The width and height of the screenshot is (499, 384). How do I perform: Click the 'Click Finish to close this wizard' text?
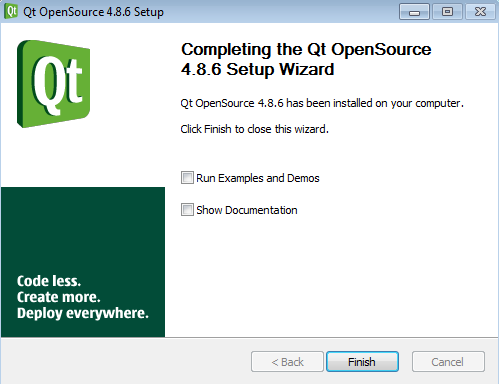point(255,129)
